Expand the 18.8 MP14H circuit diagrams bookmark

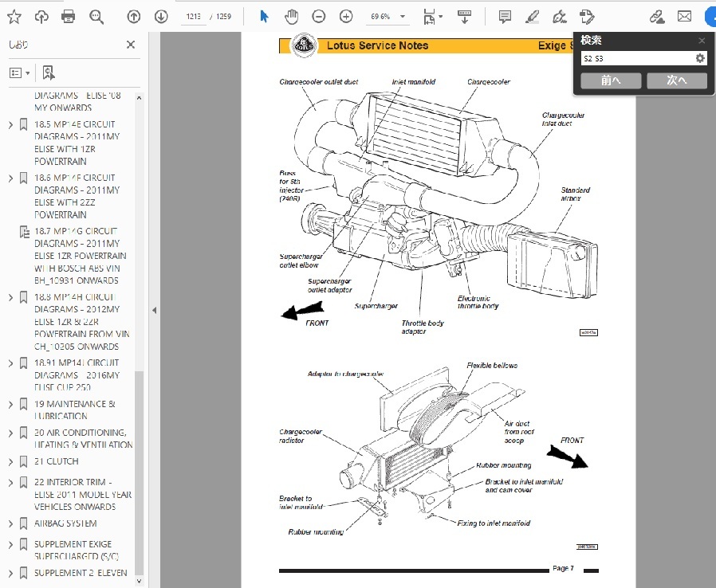(x=11, y=297)
